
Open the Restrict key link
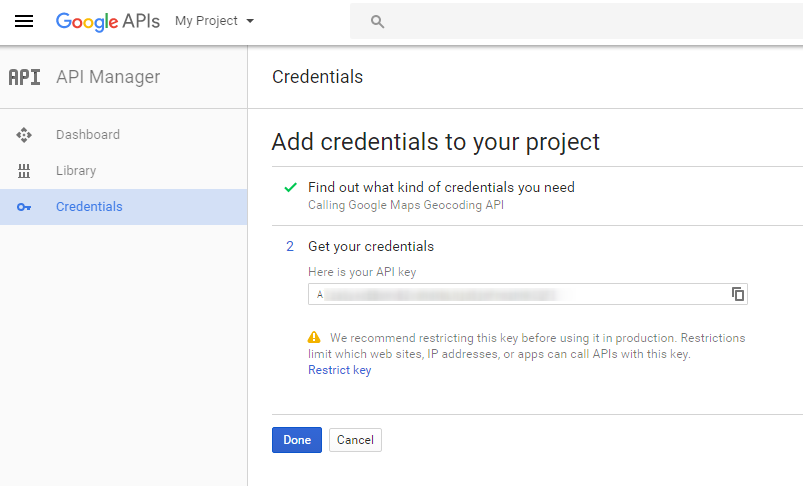(x=340, y=370)
